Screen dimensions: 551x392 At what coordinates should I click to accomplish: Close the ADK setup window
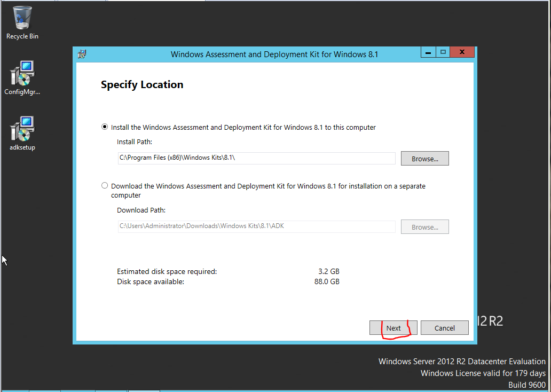point(462,52)
